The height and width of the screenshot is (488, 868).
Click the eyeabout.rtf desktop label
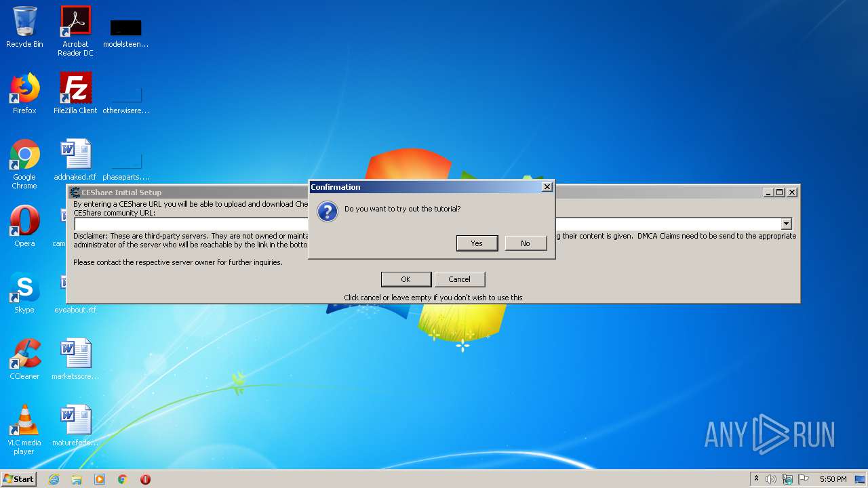pos(75,310)
